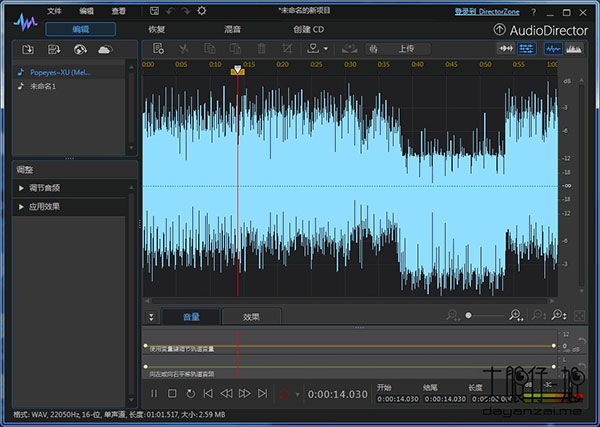Screen dimensions: 600x427
Task: Switch to spectral frequency view mode
Action: [574, 48]
